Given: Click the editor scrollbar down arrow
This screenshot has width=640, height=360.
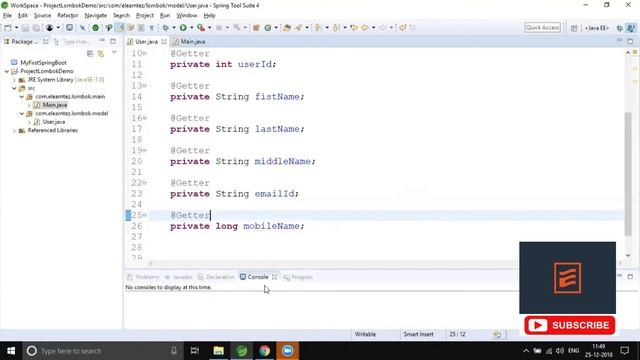Looking at the screenshot, I should click(628, 256).
